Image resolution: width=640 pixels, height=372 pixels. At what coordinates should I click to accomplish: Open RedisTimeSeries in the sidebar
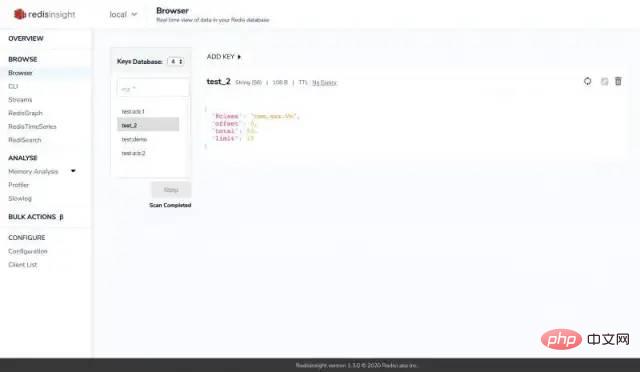point(32,127)
